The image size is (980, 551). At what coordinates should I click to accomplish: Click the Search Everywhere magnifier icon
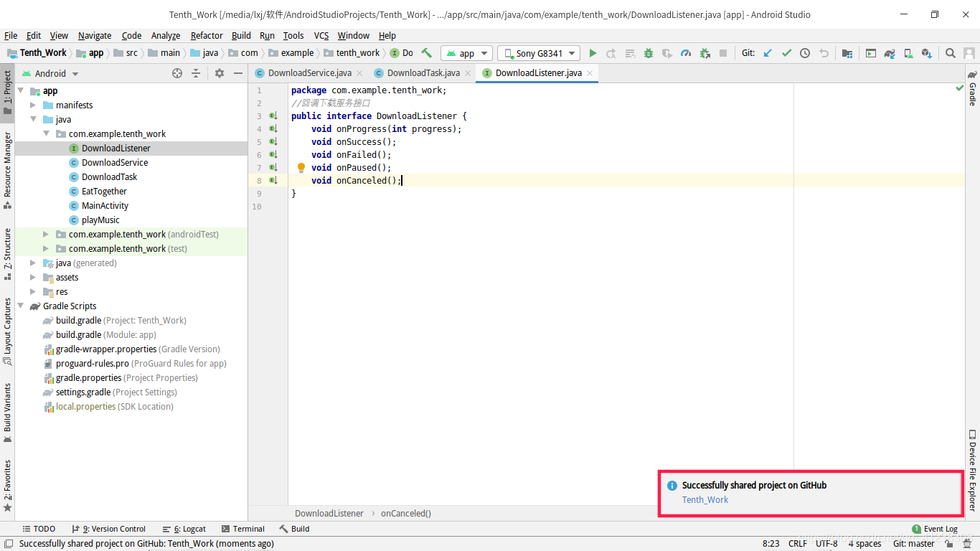tap(951, 53)
